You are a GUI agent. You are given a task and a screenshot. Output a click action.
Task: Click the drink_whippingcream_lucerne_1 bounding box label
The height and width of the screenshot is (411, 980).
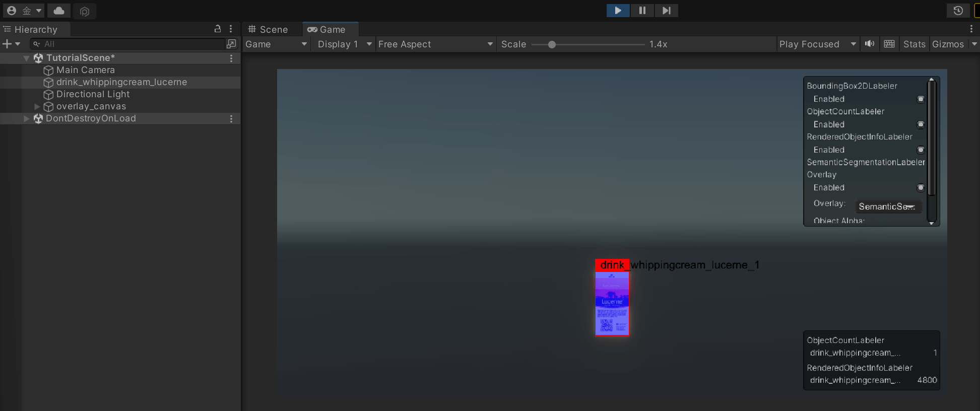point(680,265)
